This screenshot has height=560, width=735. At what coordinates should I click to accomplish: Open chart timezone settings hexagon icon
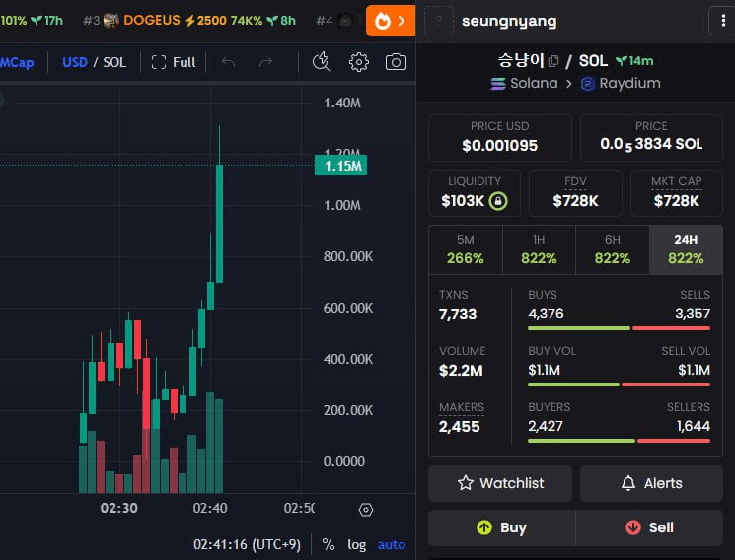(x=366, y=510)
